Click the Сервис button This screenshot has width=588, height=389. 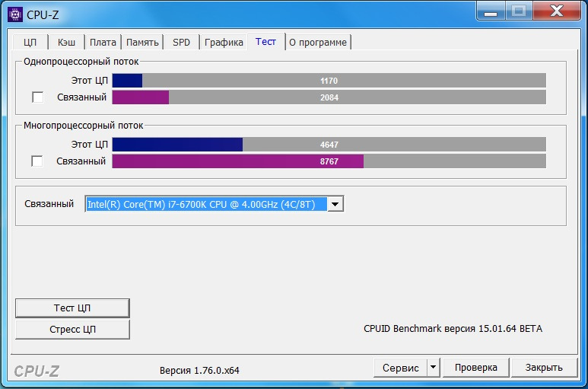tap(401, 368)
